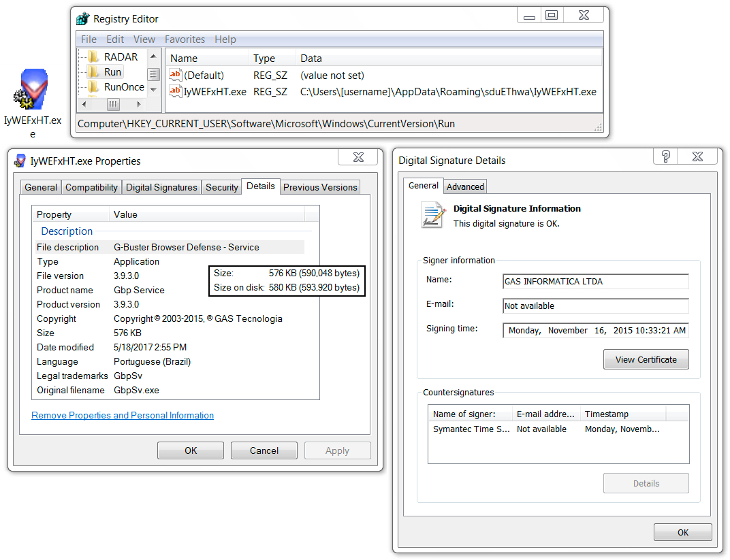This screenshot has width=730, height=560.
Task: Switch to the Security tab
Action: coord(221,187)
